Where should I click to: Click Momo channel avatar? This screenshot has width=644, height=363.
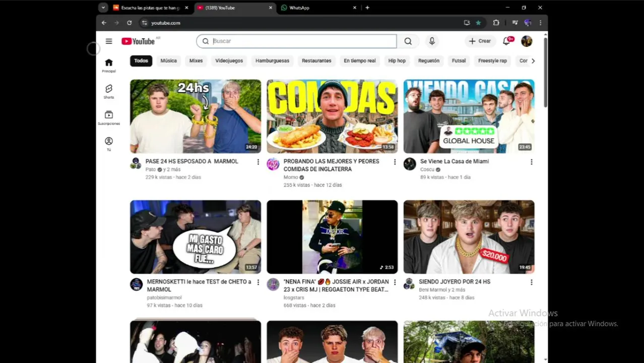[273, 163]
